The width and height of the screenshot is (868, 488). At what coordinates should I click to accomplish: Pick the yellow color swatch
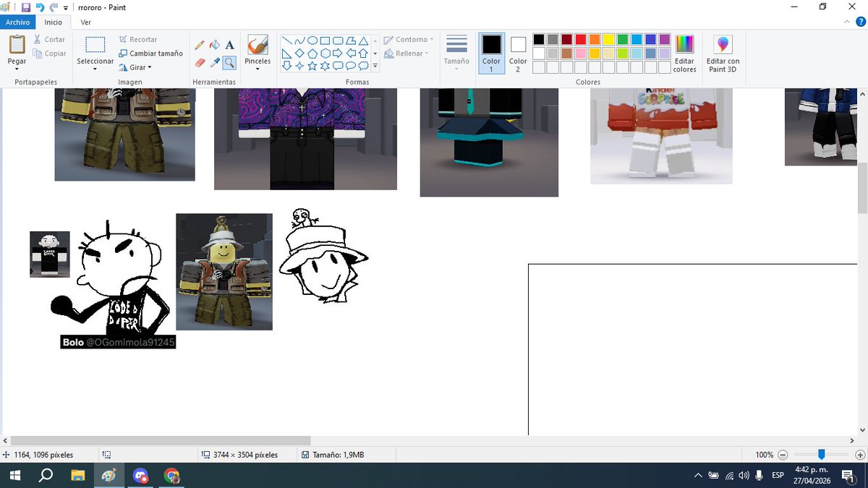point(609,40)
